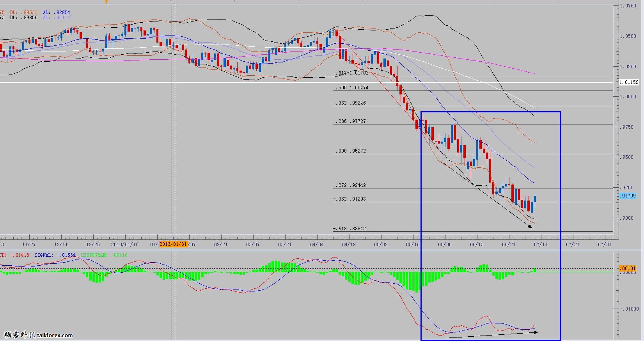Image resolution: width=644 pixels, height=341 pixels.
Task: Select the .500 1.00474 Fibonacci label
Action: (x=352, y=88)
